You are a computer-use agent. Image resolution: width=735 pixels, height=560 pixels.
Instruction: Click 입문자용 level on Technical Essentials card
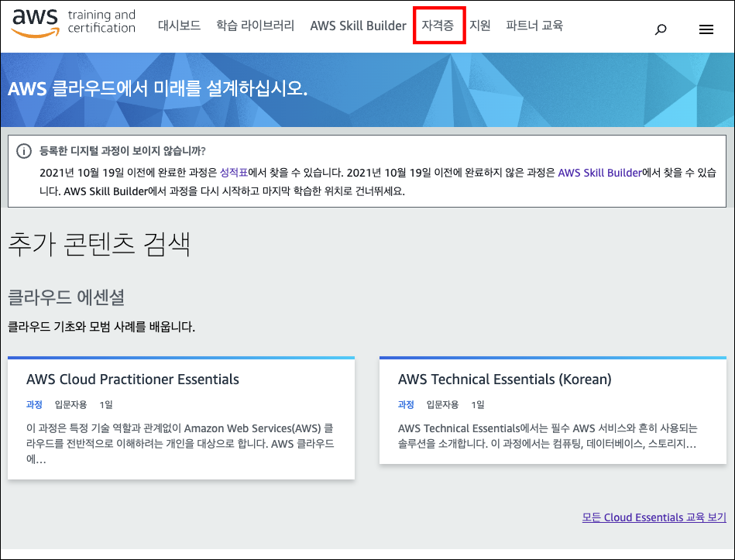442,404
